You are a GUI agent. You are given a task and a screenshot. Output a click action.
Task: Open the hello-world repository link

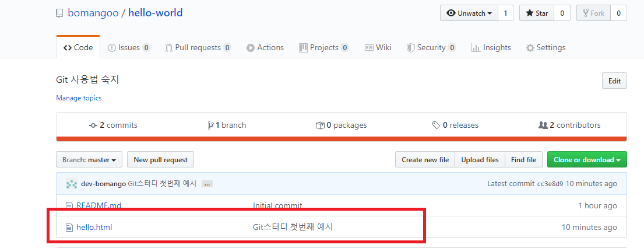point(155,13)
